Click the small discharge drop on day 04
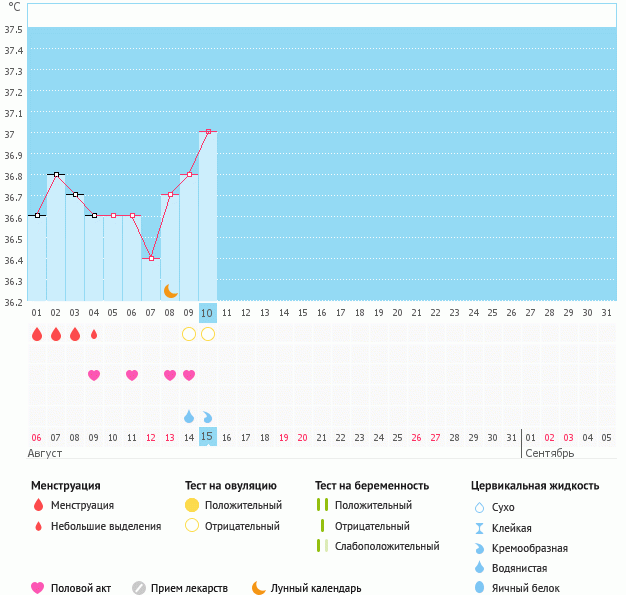 point(94,334)
